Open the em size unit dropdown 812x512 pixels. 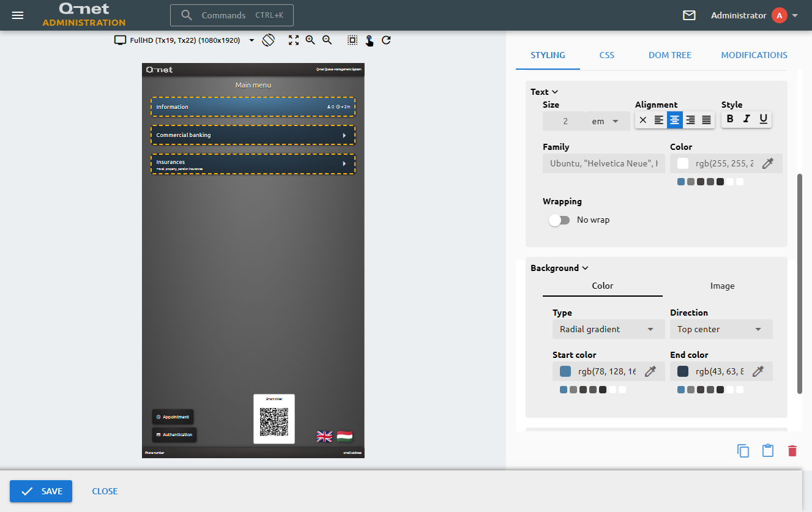606,121
